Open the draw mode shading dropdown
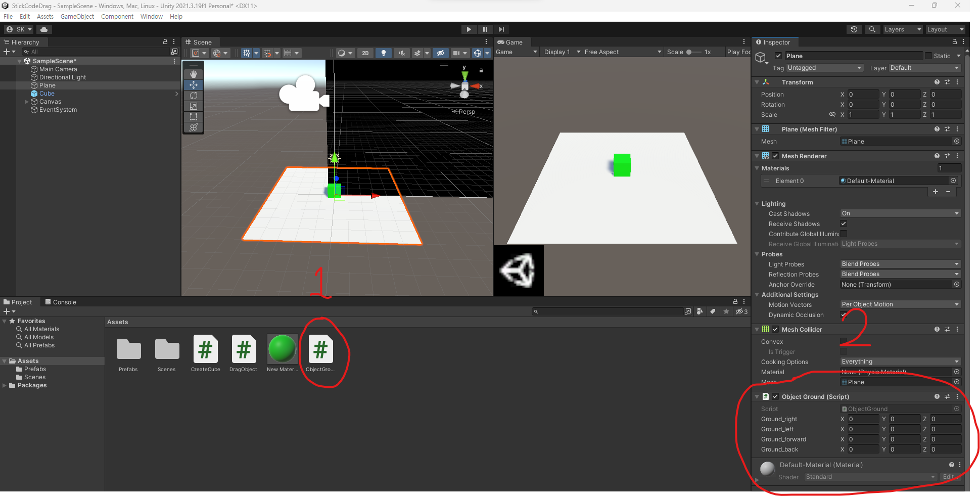 [x=345, y=53]
